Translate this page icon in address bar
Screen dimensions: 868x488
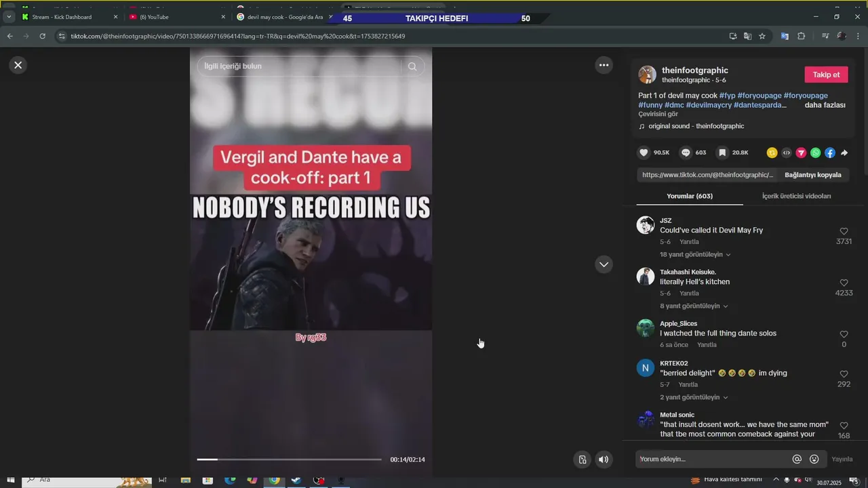click(x=747, y=36)
